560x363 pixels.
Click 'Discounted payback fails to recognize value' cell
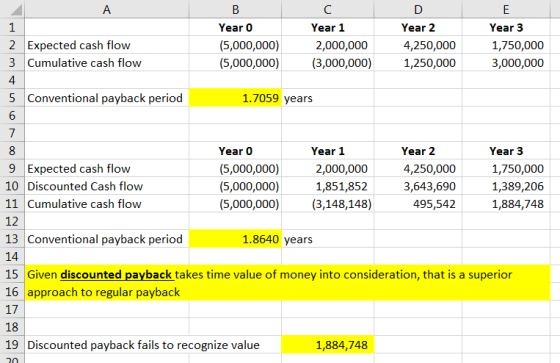click(143, 345)
